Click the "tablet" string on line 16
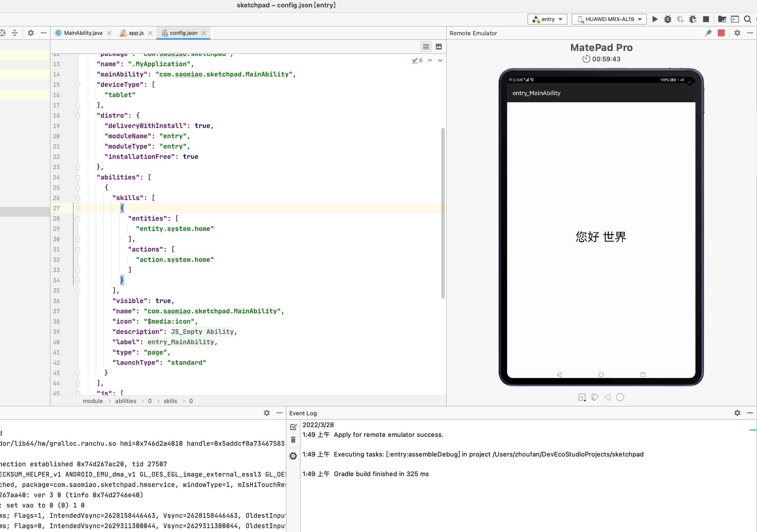 pyautogui.click(x=120, y=95)
